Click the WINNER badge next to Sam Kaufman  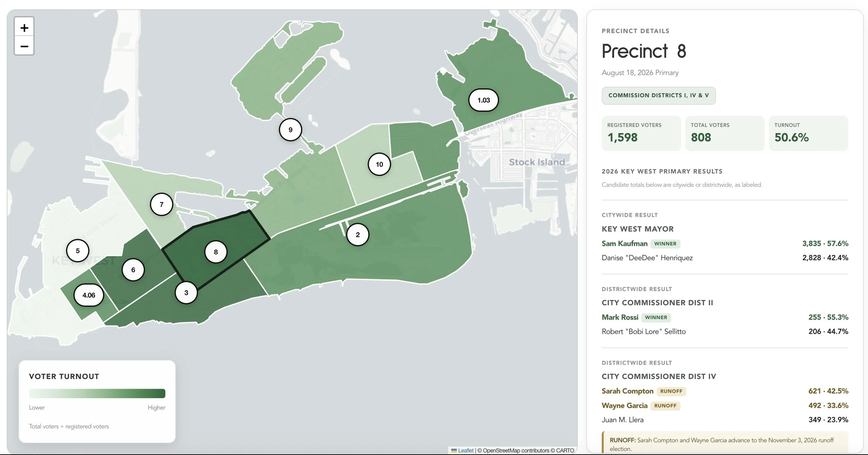665,244
